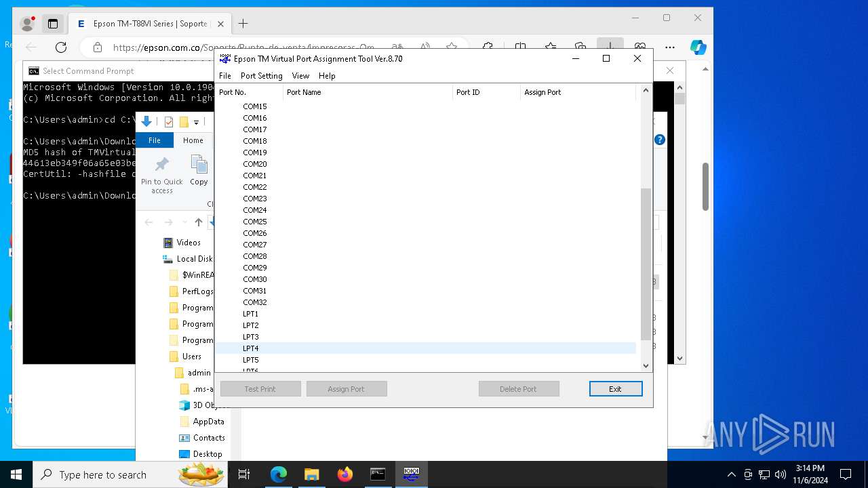Click the Delete Port button

[x=519, y=389]
